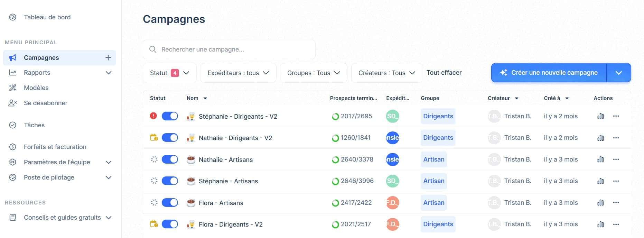
Task: Open Forfaits et facturation
Action: click(x=55, y=147)
